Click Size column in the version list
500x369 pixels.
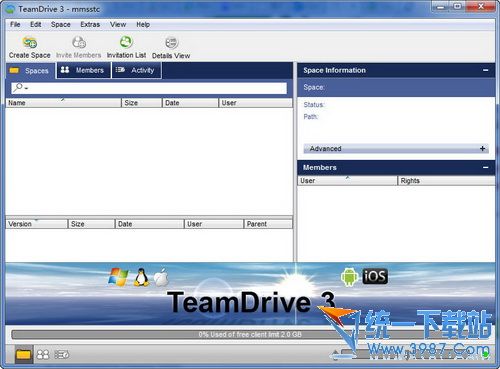coord(91,224)
